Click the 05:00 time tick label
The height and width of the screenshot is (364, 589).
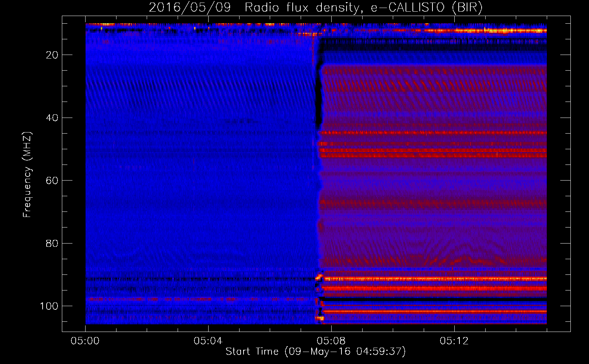click(x=85, y=341)
